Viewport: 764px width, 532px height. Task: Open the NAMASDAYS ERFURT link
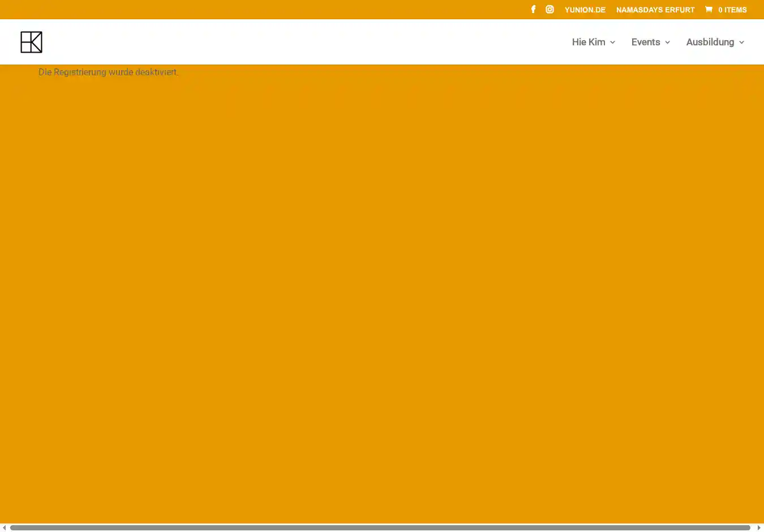(x=655, y=10)
